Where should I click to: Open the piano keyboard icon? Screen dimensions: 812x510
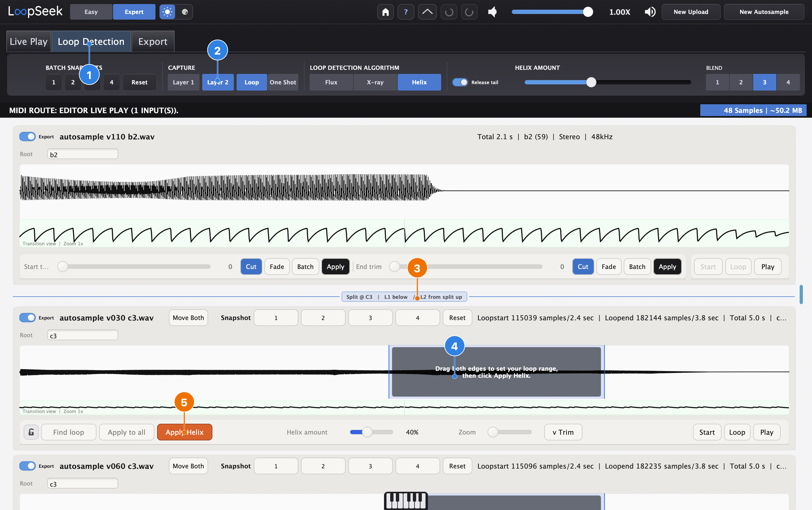click(x=406, y=501)
